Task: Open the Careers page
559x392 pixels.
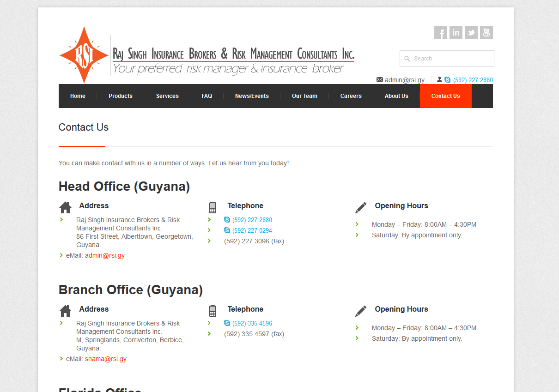Action: coord(351,96)
